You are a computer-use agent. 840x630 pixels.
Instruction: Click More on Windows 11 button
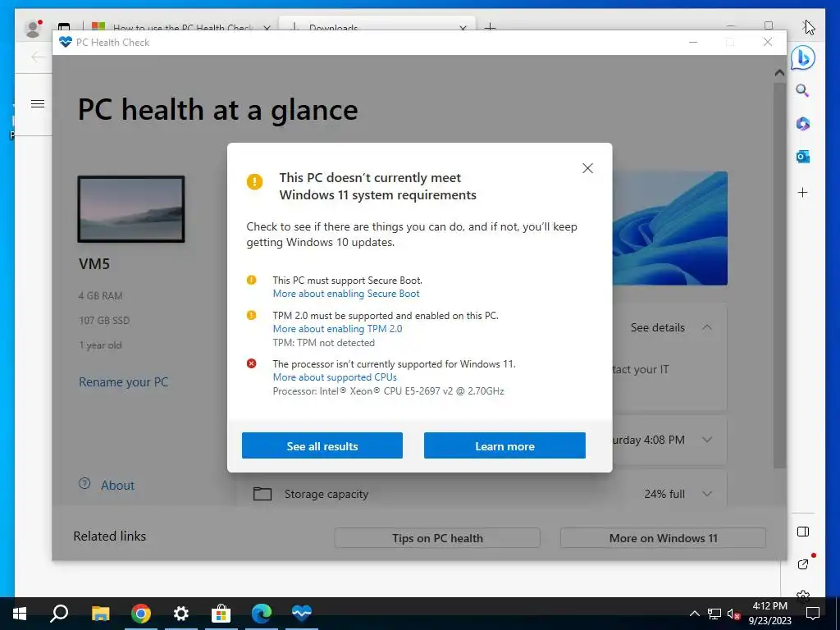tap(663, 538)
